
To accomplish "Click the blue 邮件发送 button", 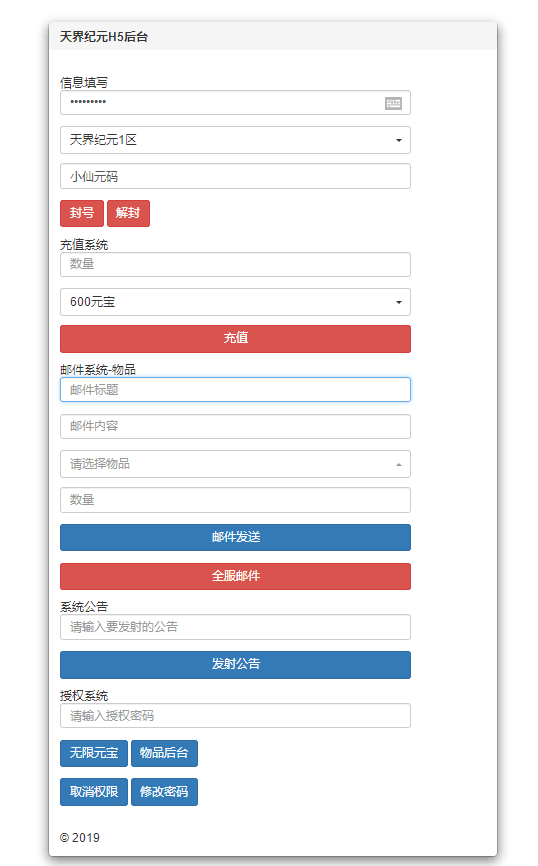I will [x=235, y=537].
